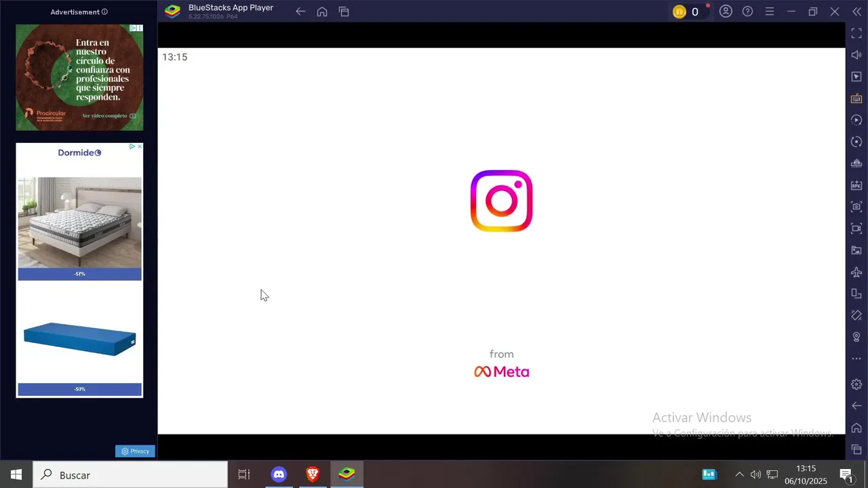Image resolution: width=868 pixels, height=488 pixels.
Task: Expand the hidden system tray icons
Action: [x=739, y=474]
